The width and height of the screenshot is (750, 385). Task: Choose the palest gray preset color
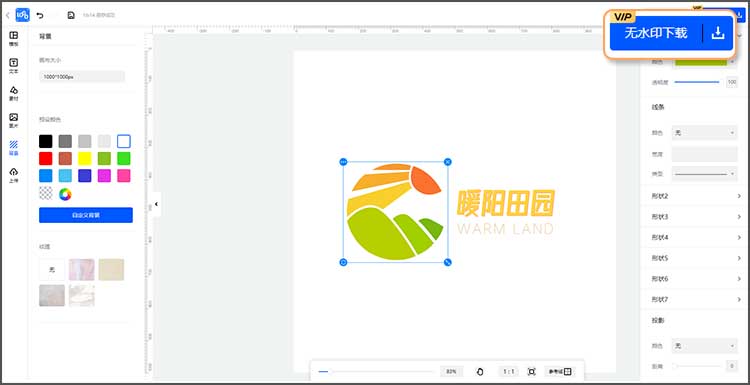104,141
